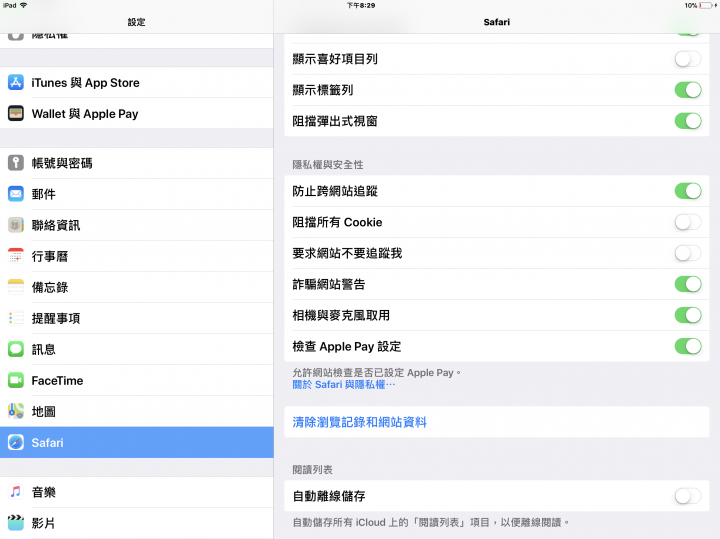Open 關於 Safari 與隱私權 link
Screen dimensions: 720x539
coord(343,385)
